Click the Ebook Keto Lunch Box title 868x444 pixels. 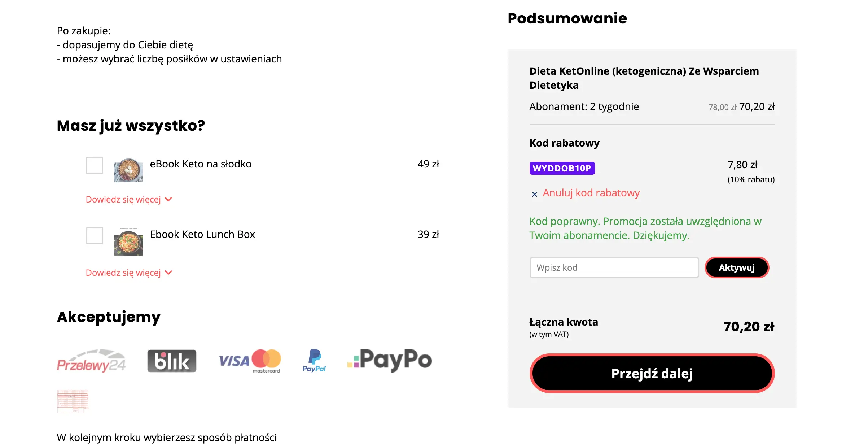(x=202, y=234)
